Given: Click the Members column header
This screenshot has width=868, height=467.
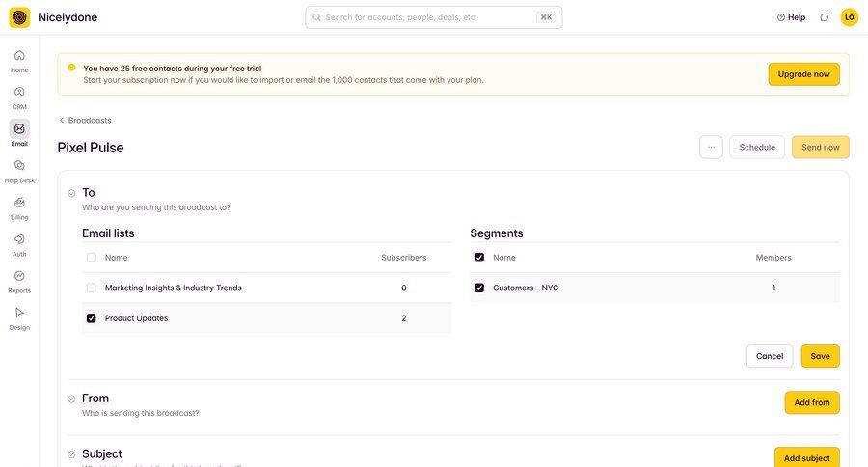Looking at the screenshot, I should click(x=773, y=258).
